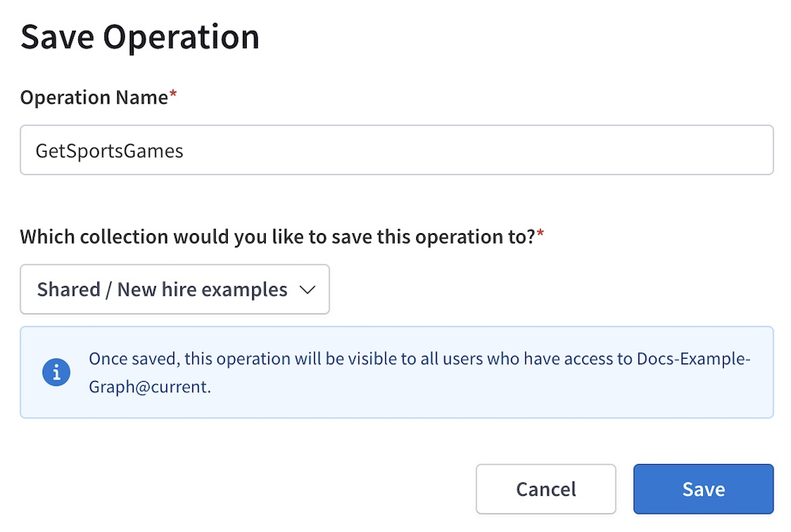Click the Shared / New hire examples label text
791x532 pixels.
161,289
